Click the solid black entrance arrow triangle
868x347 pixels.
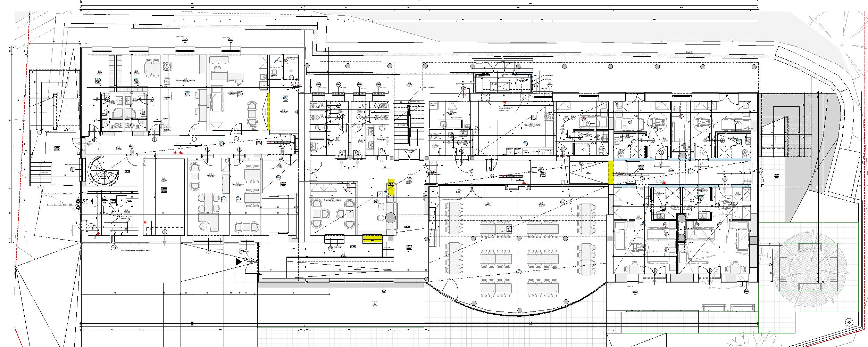pyautogui.click(x=239, y=261)
